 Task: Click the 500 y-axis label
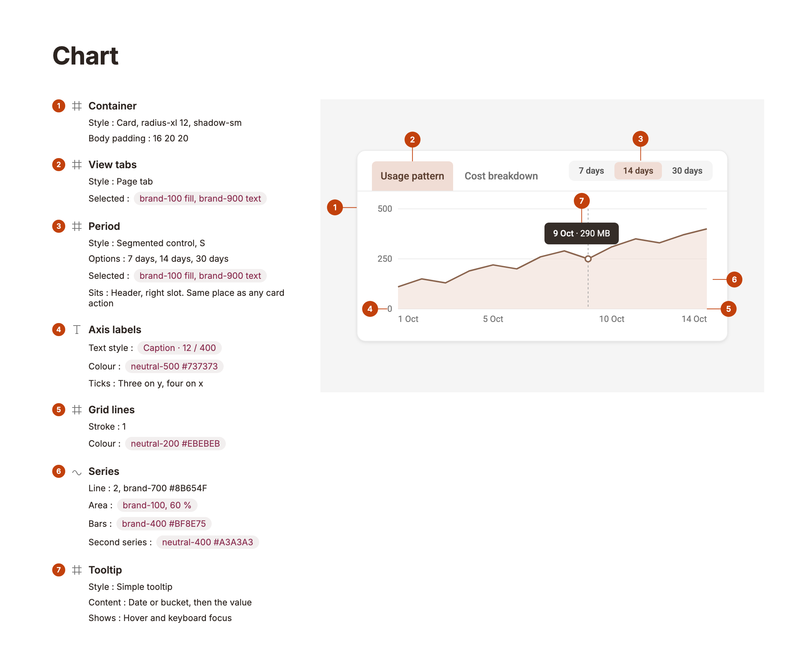(x=384, y=209)
